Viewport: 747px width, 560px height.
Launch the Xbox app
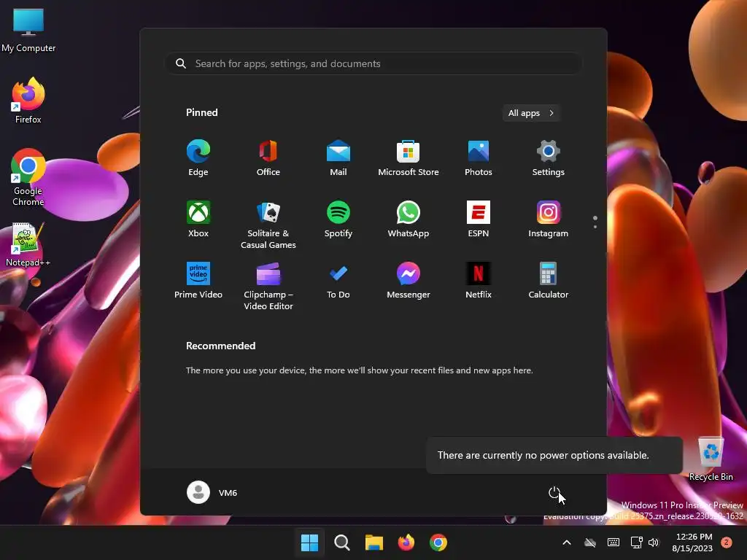click(198, 219)
